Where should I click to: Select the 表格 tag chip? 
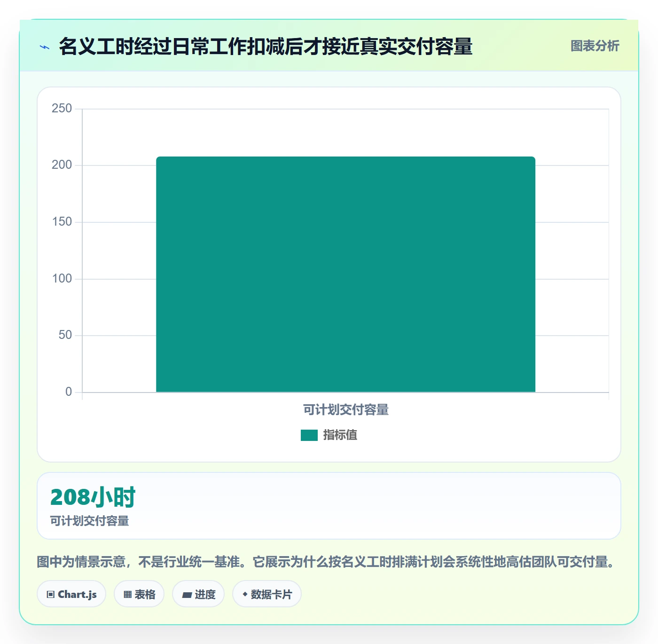pyautogui.click(x=139, y=594)
